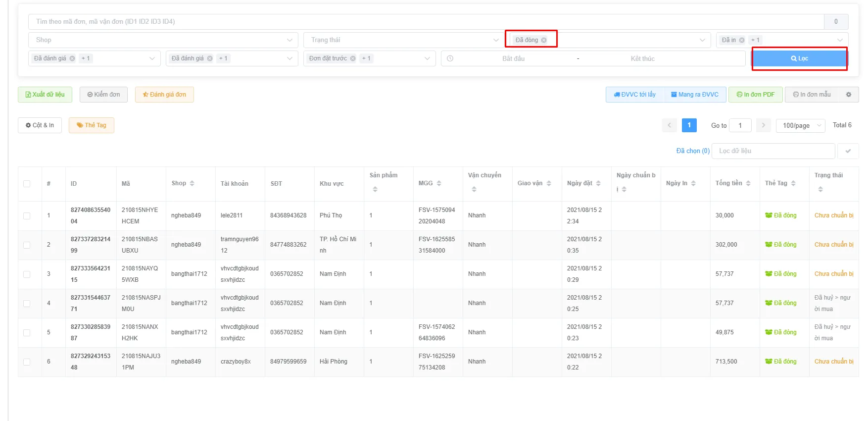The height and width of the screenshot is (421, 868).
Task: Export with Xuất dữ liệu button
Action: pos(45,95)
